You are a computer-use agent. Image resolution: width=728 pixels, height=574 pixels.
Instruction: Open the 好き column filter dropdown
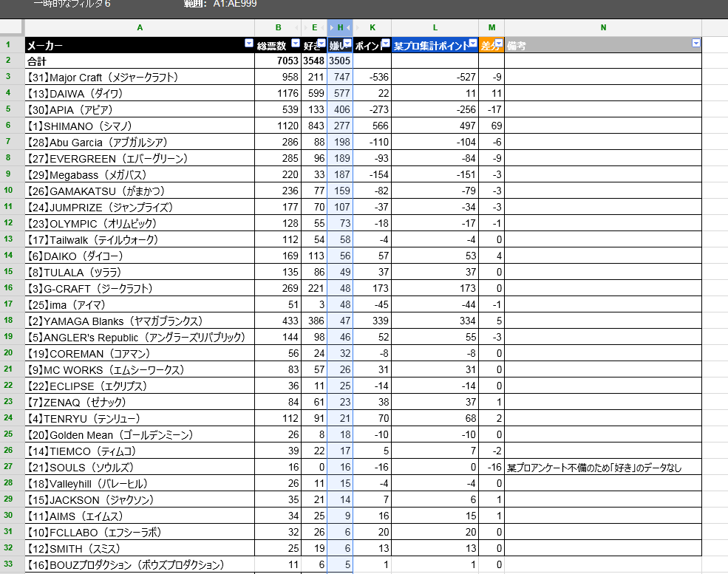322,44
